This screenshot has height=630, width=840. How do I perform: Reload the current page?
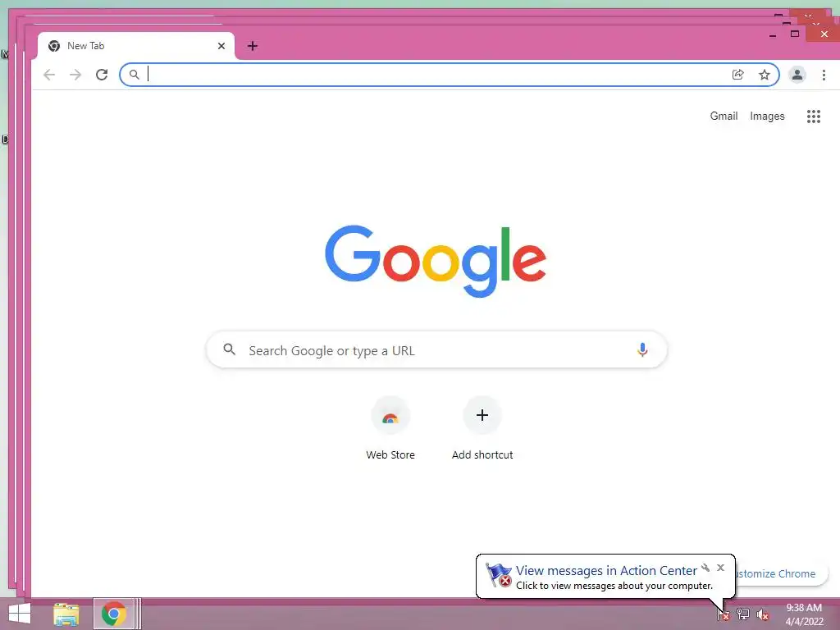(x=102, y=75)
